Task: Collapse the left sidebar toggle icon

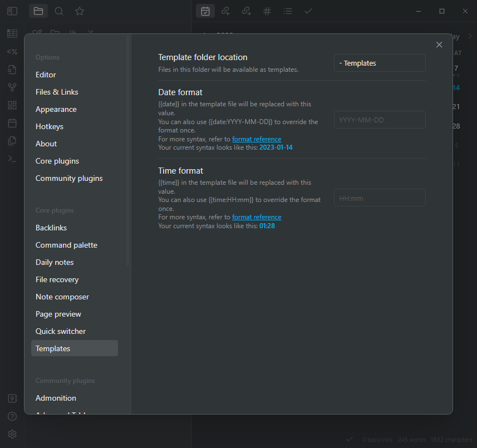Action: pyautogui.click(x=12, y=11)
